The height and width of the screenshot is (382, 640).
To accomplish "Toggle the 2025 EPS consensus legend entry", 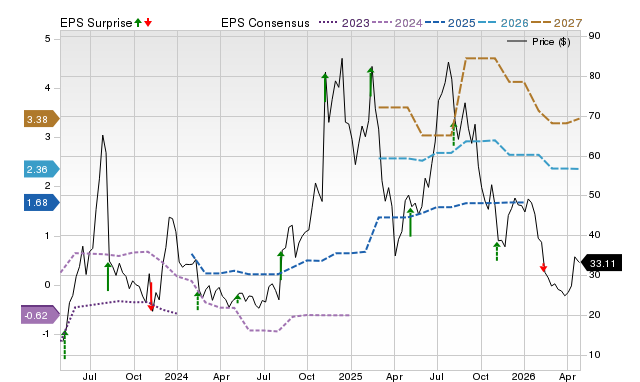I will click(x=450, y=23).
